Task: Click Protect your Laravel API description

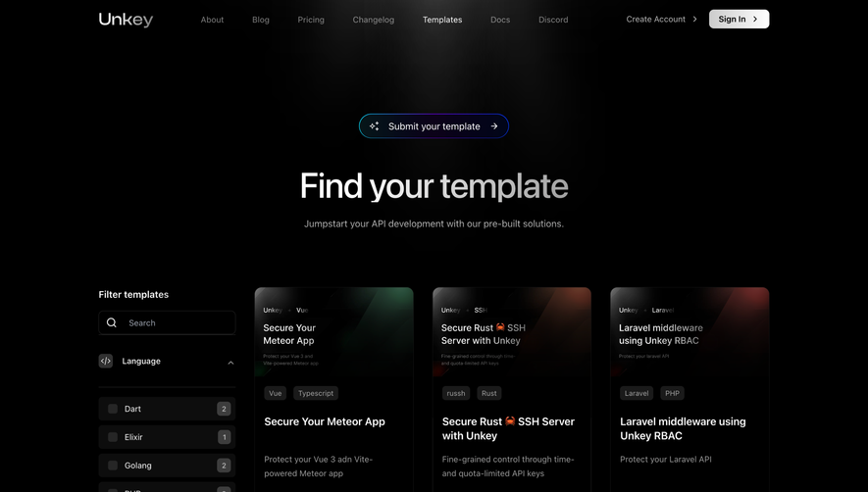Action: pos(665,460)
